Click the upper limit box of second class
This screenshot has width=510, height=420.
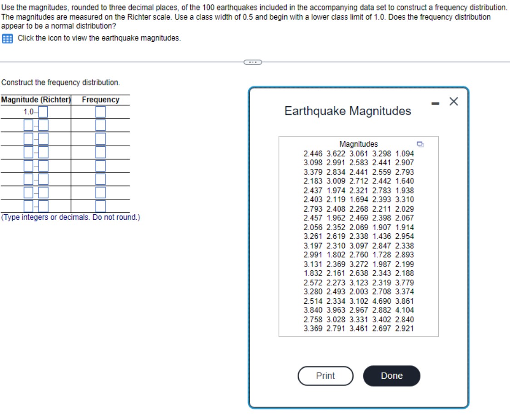pos(43,125)
